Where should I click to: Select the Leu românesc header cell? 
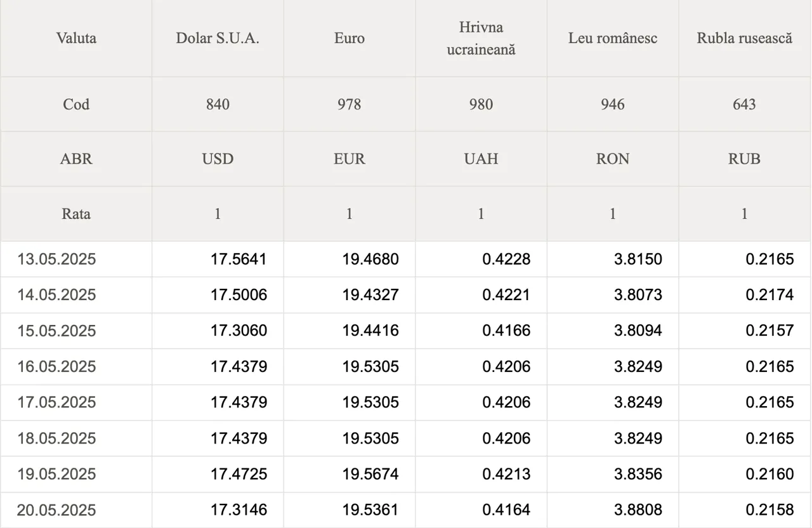pyautogui.click(x=613, y=38)
